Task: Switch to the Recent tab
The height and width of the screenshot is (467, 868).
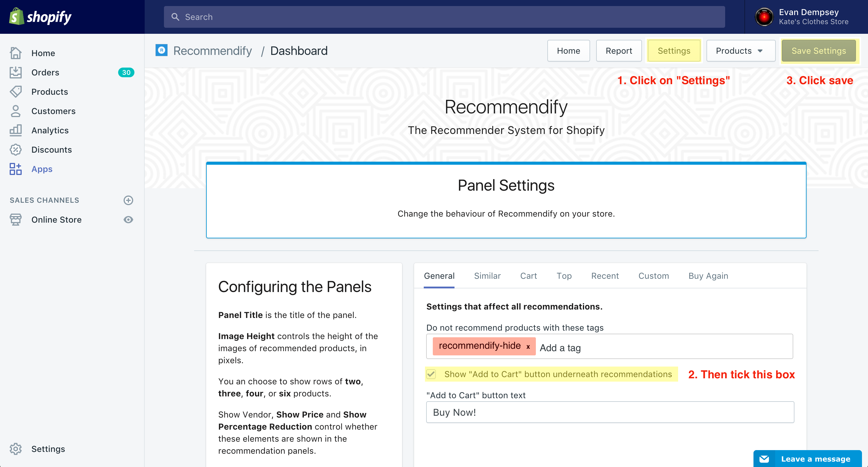Action: click(x=605, y=276)
